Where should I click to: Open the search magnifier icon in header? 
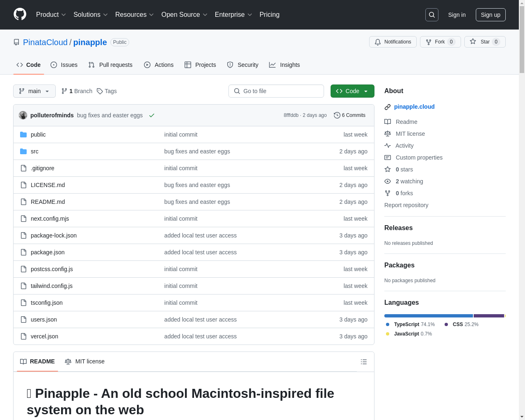(432, 15)
